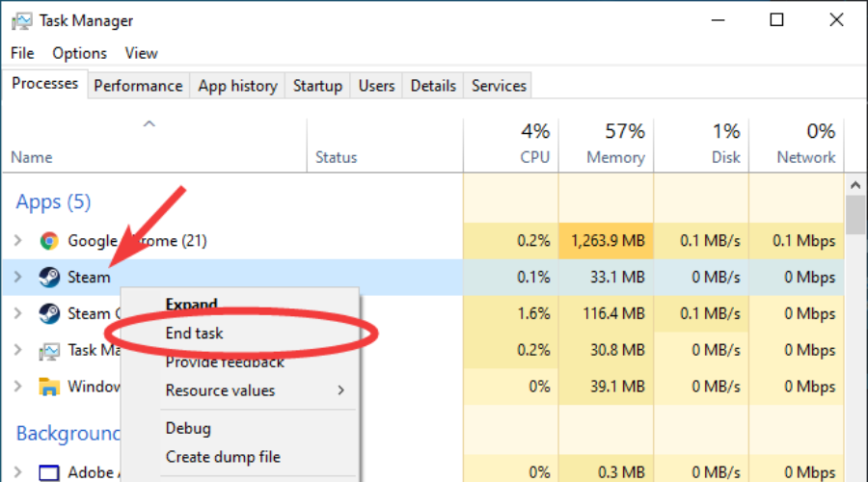
Task: Select Create dump file menu entry
Action: (x=223, y=457)
